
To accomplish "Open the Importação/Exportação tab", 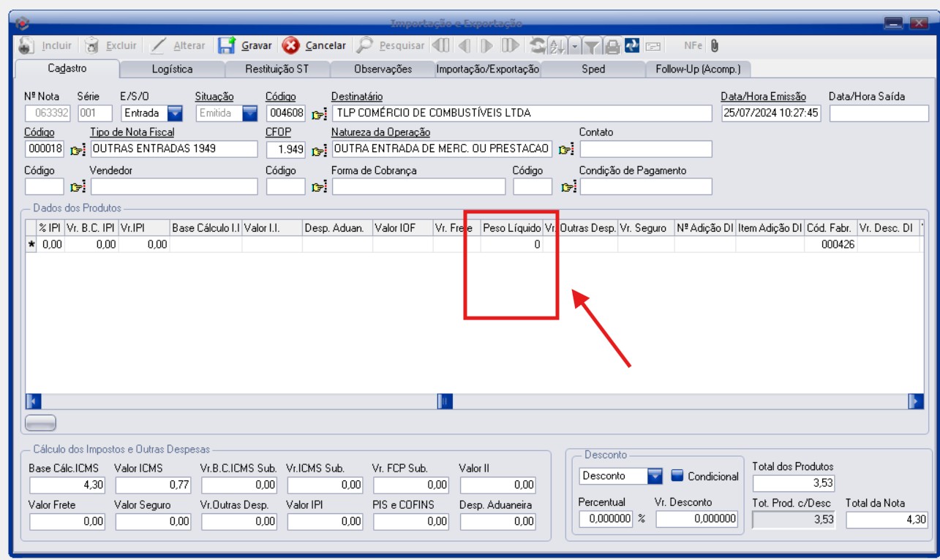I will [487, 69].
